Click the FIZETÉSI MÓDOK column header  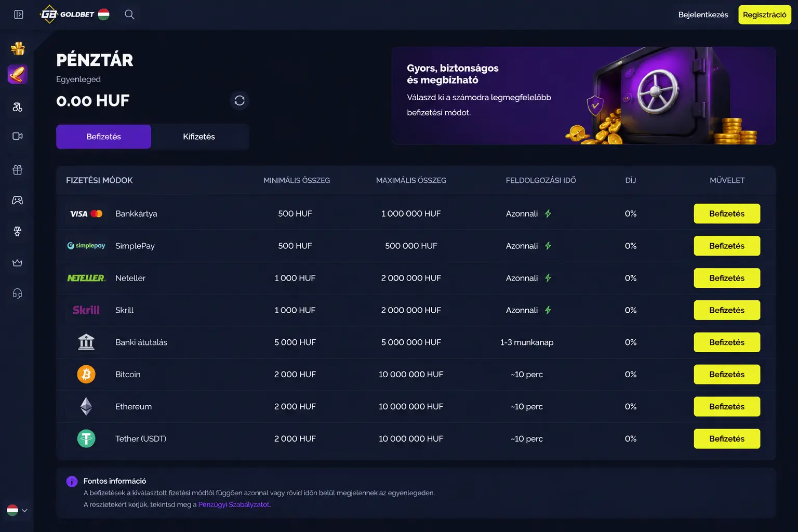[x=99, y=180]
